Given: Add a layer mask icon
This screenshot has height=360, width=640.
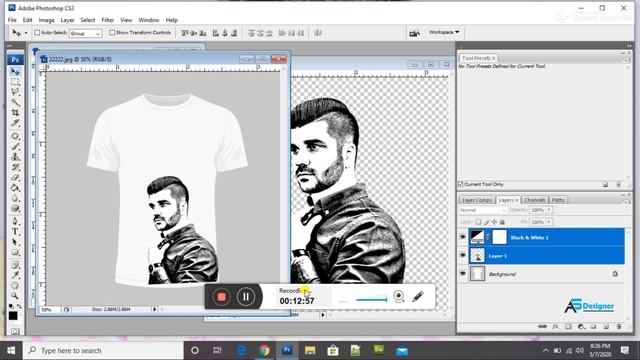Looking at the screenshot, I should click(568, 327).
